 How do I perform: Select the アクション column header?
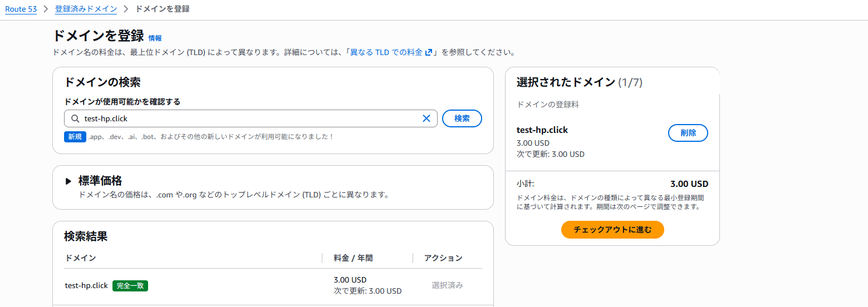pyautogui.click(x=444, y=258)
